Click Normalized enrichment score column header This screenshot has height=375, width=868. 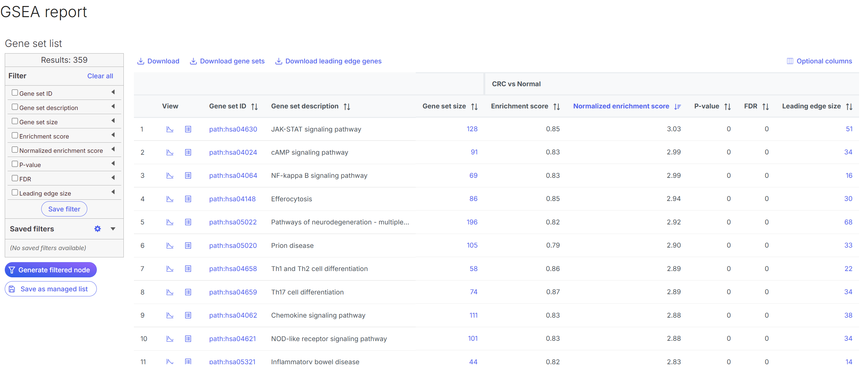coord(621,107)
